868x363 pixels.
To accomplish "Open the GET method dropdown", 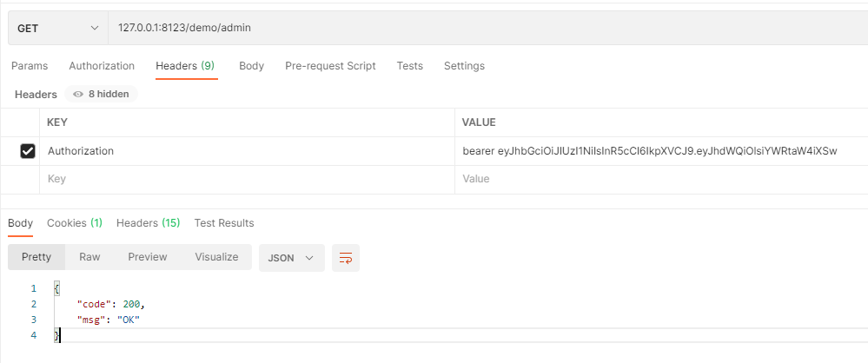I will click(57, 29).
